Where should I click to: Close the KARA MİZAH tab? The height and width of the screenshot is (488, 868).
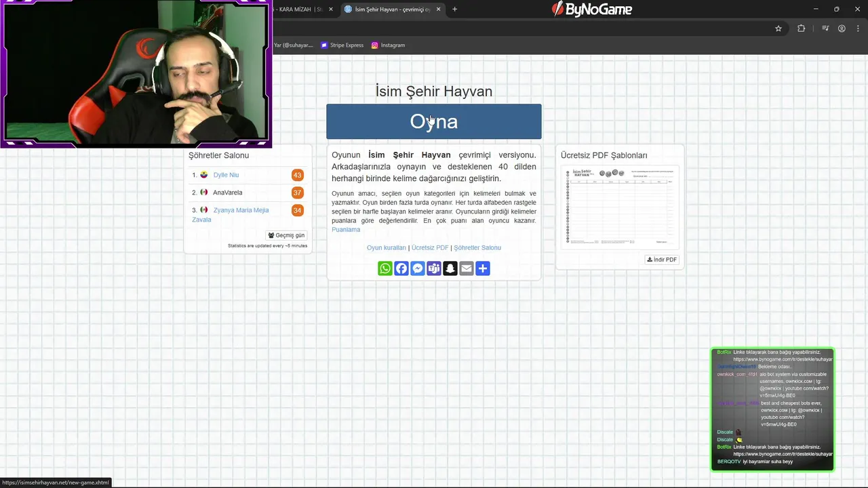point(331,9)
